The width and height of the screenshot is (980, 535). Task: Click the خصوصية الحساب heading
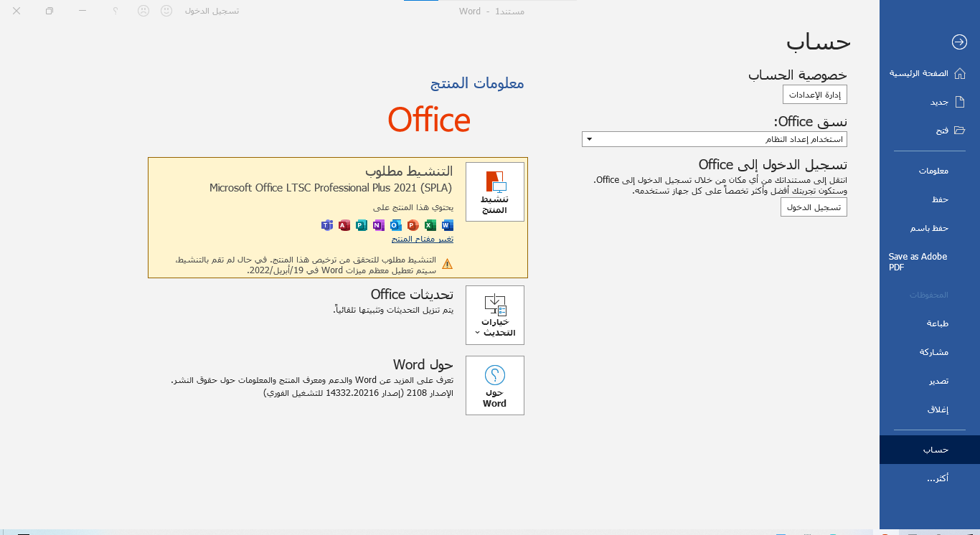[x=798, y=75]
